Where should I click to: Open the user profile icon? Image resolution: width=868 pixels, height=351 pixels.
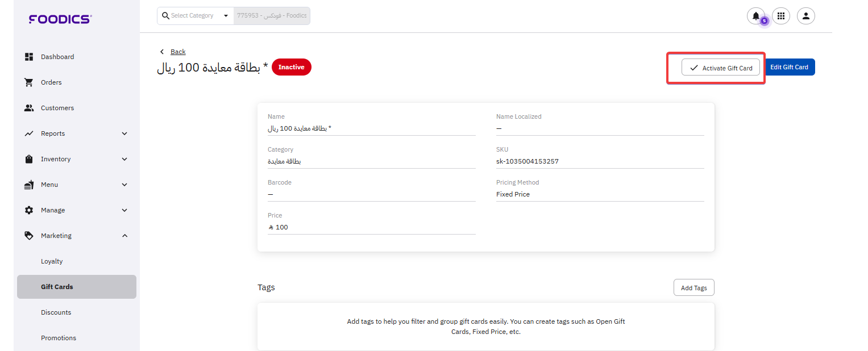[x=806, y=16]
